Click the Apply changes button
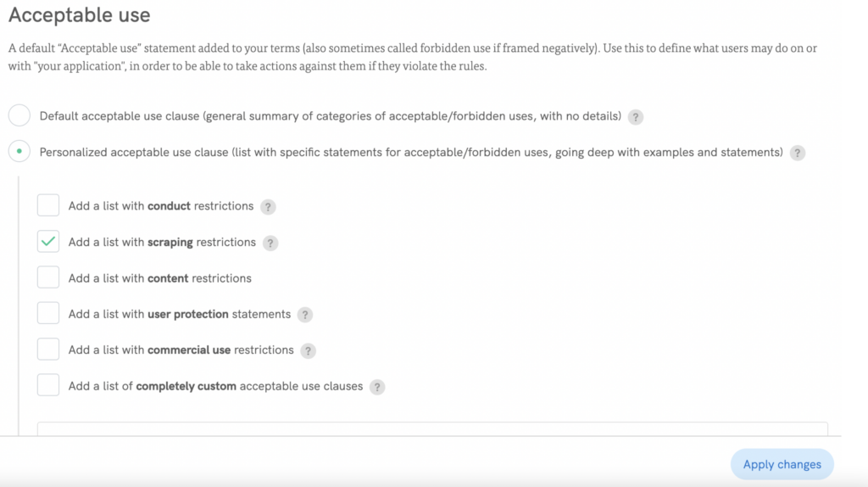The height and width of the screenshot is (487, 868). tap(782, 464)
